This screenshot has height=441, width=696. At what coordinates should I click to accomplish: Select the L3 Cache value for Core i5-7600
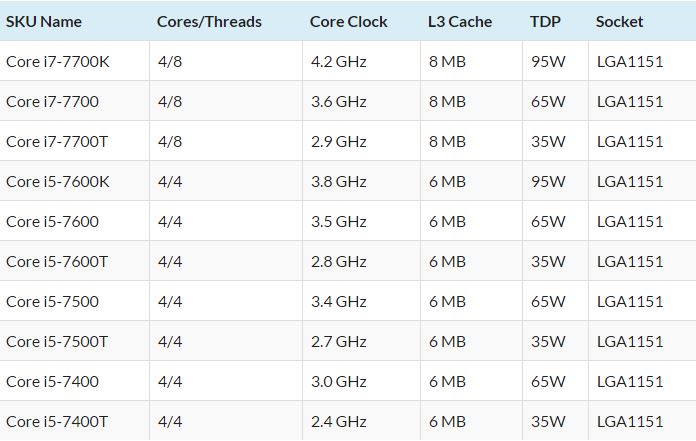point(447,222)
